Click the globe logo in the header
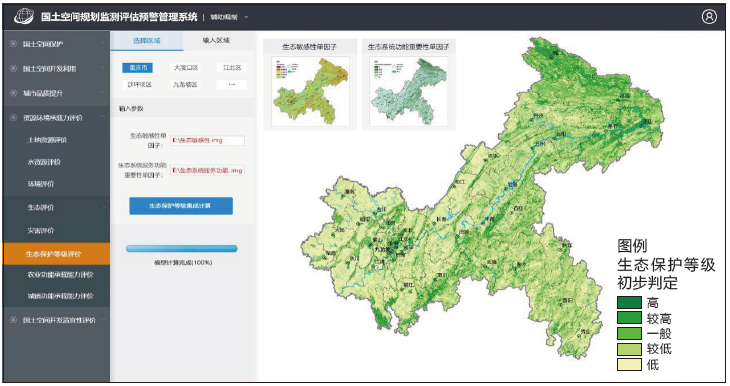The width and height of the screenshot is (730, 386). [23, 17]
